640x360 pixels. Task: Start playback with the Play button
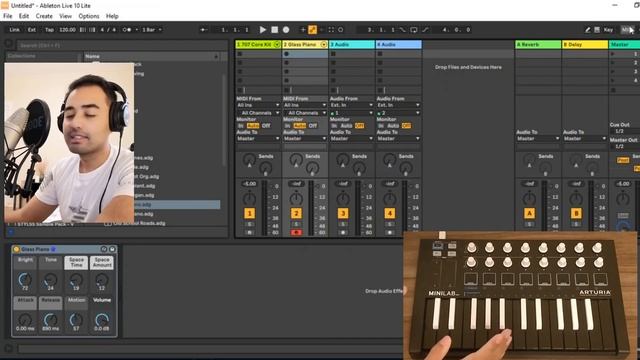pos(263,30)
